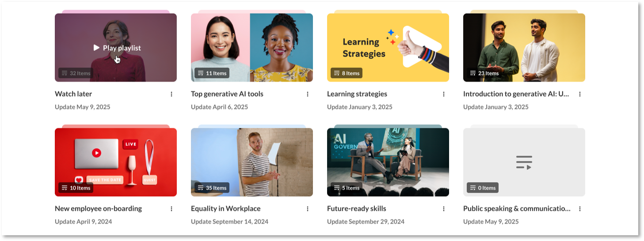Open the Learning Strategies yellow thumbnail
Image resolution: width=644 pixels, height=241 pixels.
coord(388,48)
